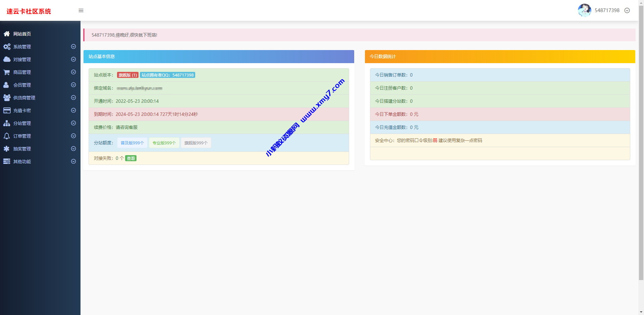
Task: Open the user account dropdown arrow
Action: tap(627, 10)
